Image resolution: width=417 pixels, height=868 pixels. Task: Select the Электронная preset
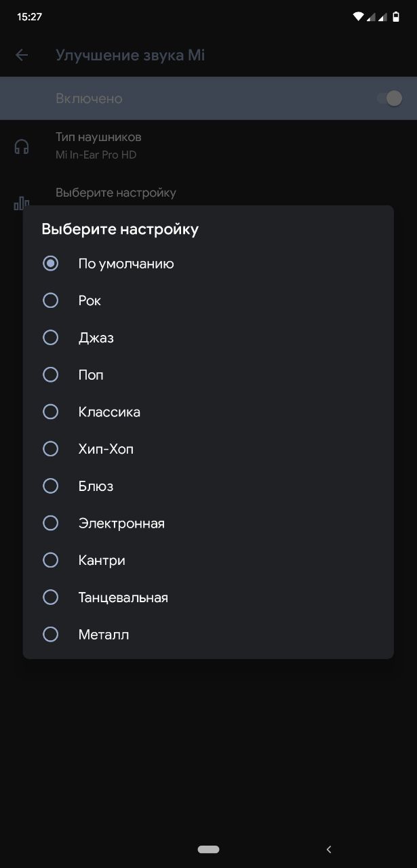tap(208, 524)
